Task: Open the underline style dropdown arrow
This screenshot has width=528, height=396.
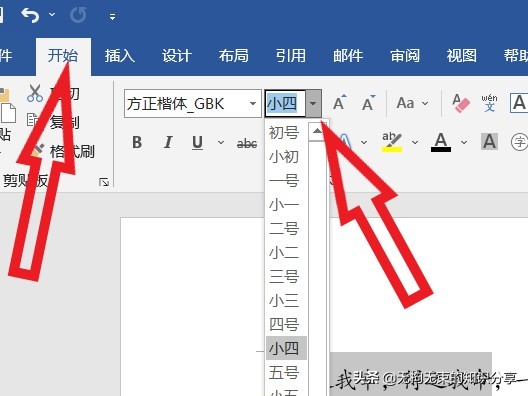Action: (x=221, y=143)
